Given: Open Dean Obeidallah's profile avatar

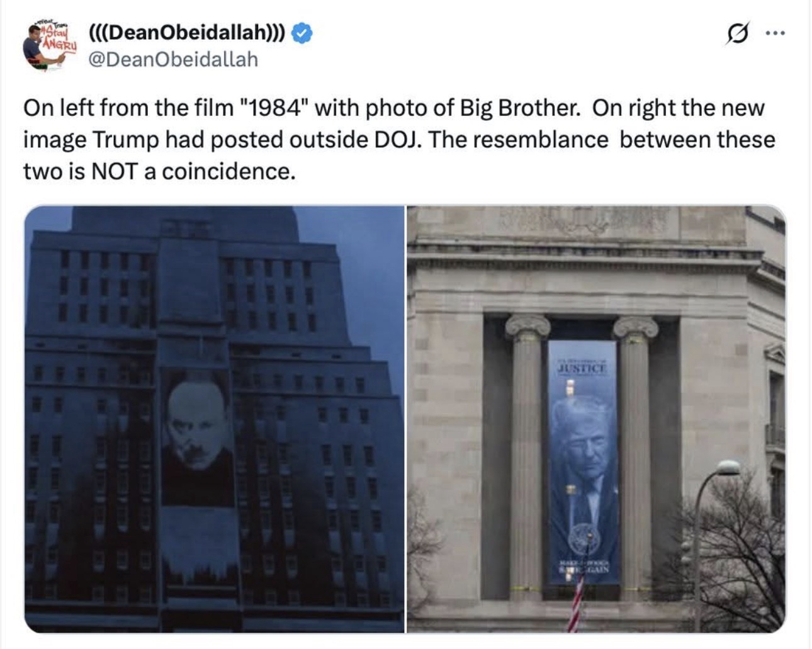Looking at the screenshot, I should (50, 45).
